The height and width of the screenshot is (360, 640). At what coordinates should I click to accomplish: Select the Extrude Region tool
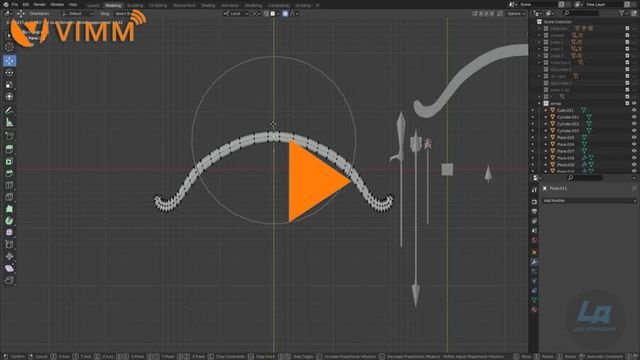coord(9,149)
